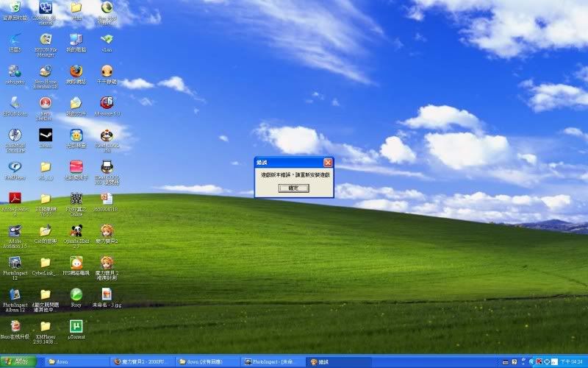Open the Cat的音樂 folder icon
588x368 pixels.
pos(46,234)
